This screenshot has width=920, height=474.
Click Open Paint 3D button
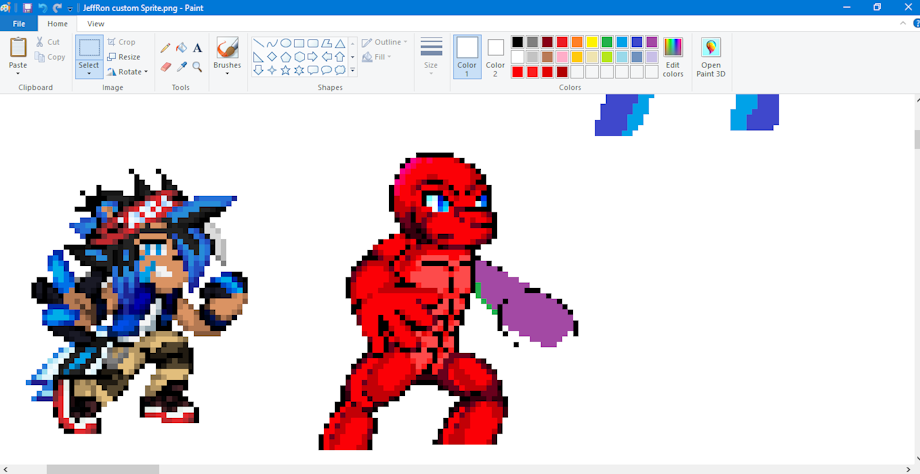[711, 57]
